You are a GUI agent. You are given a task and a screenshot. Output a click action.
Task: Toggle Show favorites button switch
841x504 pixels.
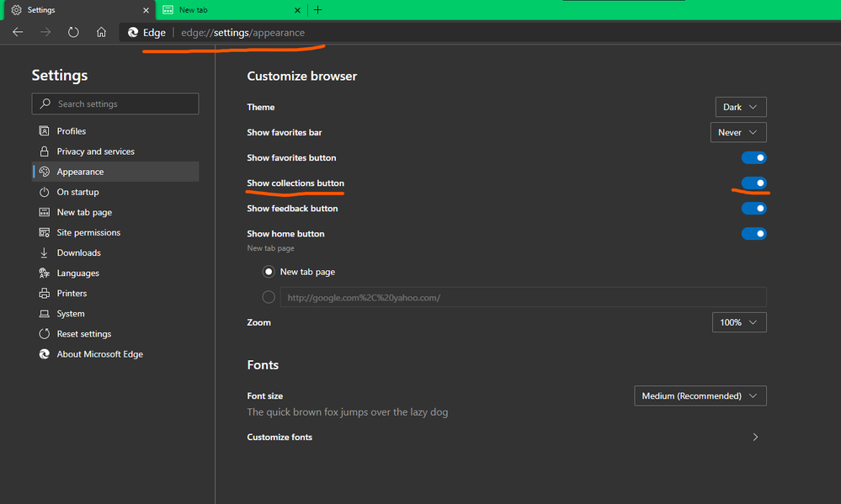point(753,157)
